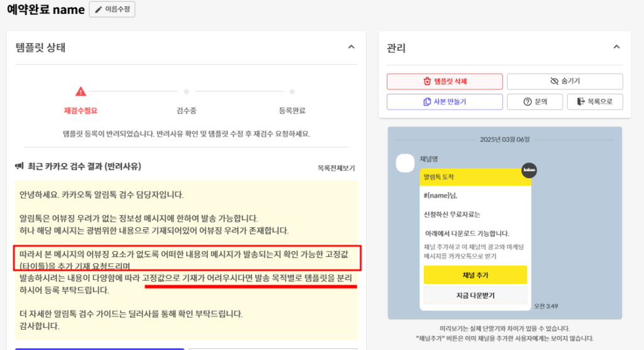Click the 오전 3:49 timestamp
This screenshot has height=350, width=644.
click(x=546, y=306)
